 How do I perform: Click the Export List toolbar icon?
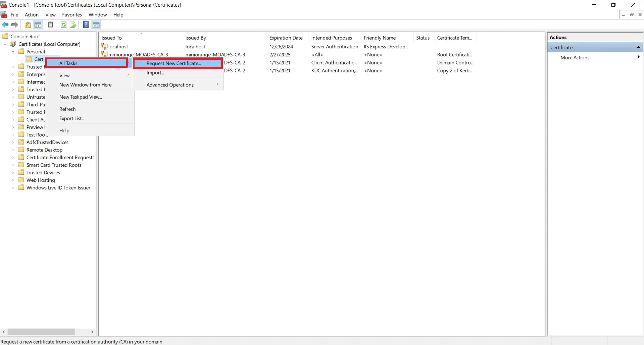pyautogui.click(x=73, y=25)
